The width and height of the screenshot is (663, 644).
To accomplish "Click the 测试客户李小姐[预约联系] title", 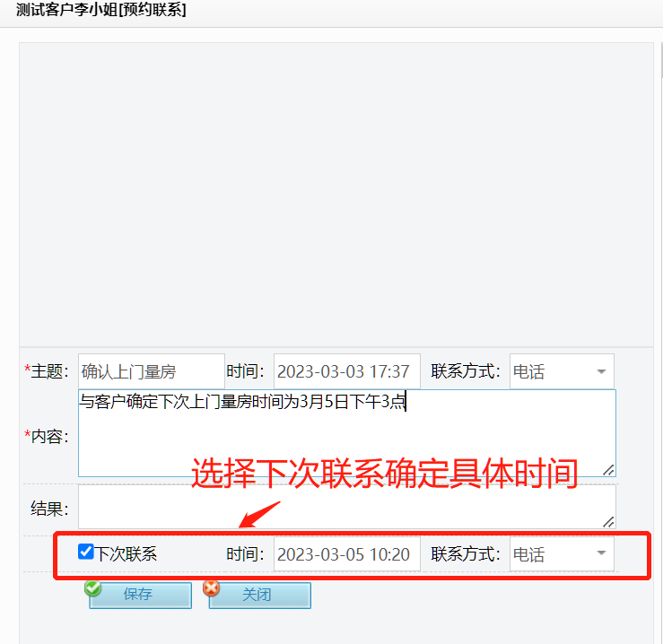I will coord(101,9).
